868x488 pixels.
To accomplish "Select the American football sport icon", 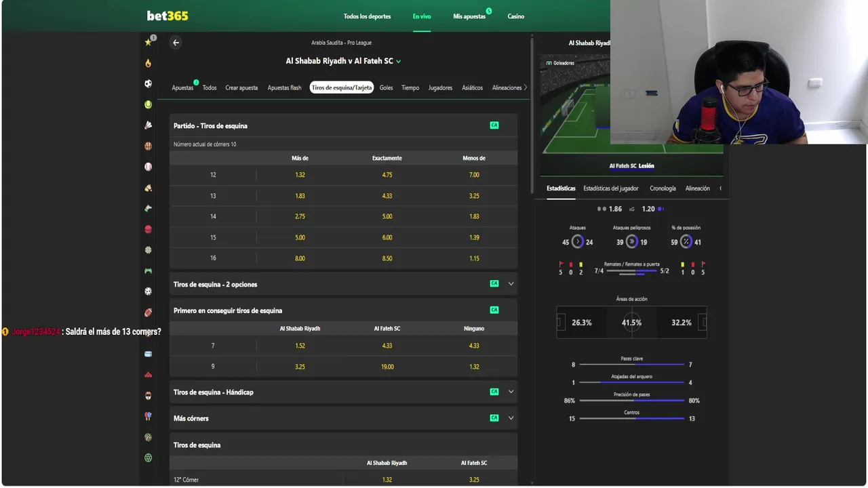I will click(x=148, y=312).
